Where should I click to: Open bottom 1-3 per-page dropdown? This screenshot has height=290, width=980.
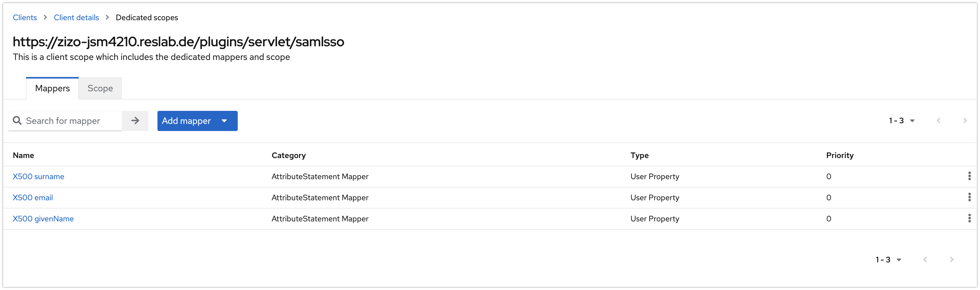(888, 260)
